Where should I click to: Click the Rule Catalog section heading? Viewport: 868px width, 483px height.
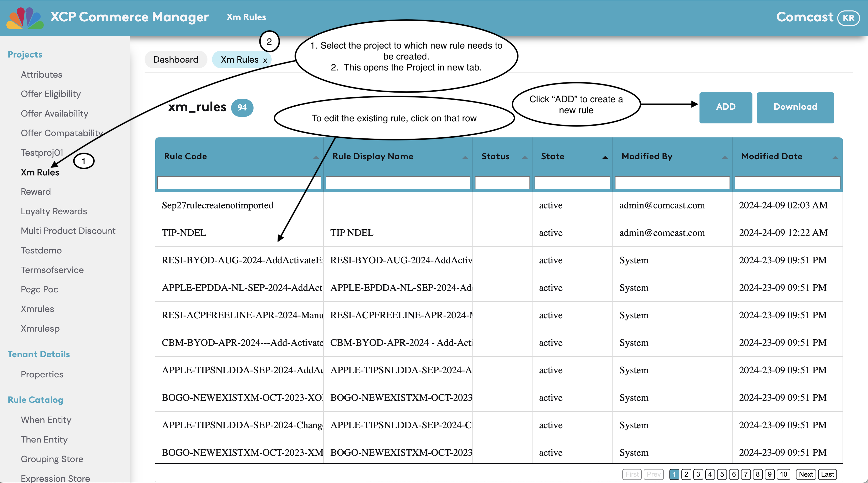coord(35,400)
